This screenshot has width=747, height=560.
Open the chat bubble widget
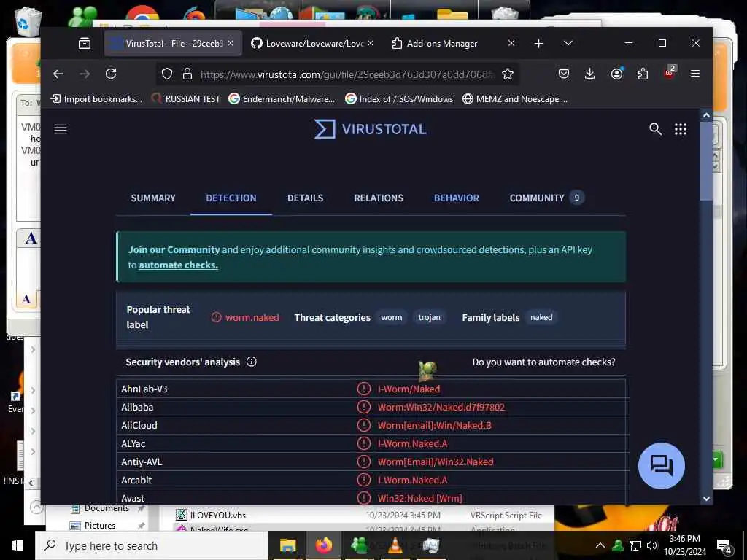[x=661, y=466]
